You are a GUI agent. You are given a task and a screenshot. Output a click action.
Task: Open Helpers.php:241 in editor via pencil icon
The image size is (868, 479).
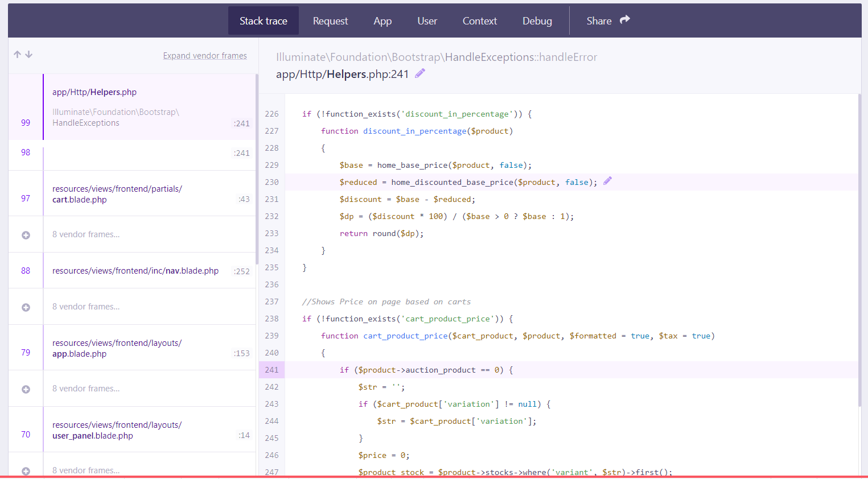point(420,73)
